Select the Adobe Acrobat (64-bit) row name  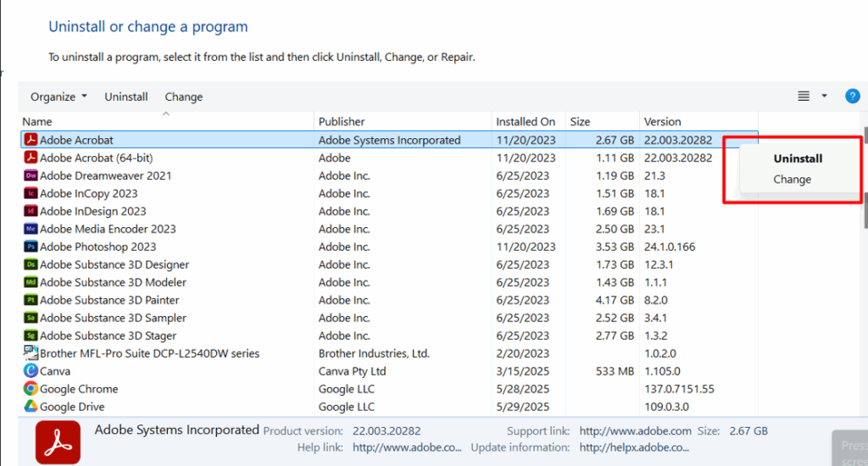(x=97, y=158)
